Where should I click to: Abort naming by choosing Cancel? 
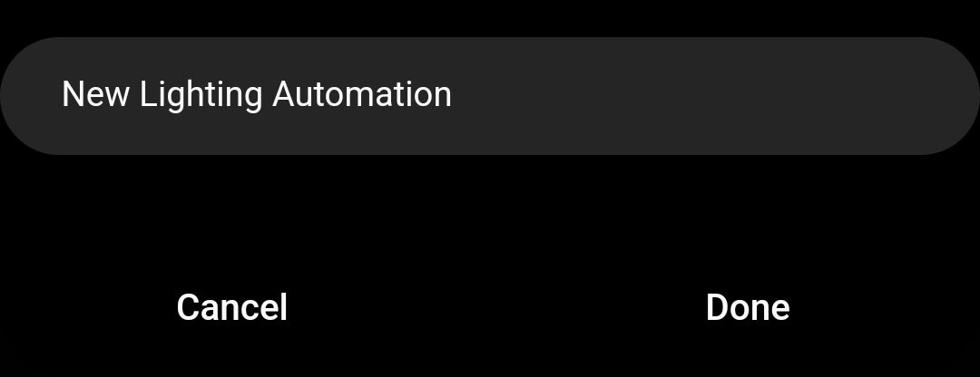[232, 308]
